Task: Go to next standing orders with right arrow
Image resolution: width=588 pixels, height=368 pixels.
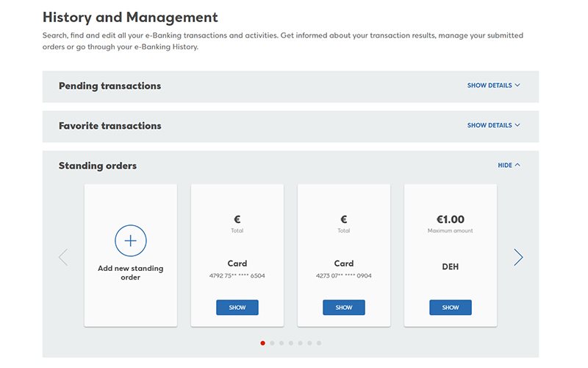Action: point(518,257)
